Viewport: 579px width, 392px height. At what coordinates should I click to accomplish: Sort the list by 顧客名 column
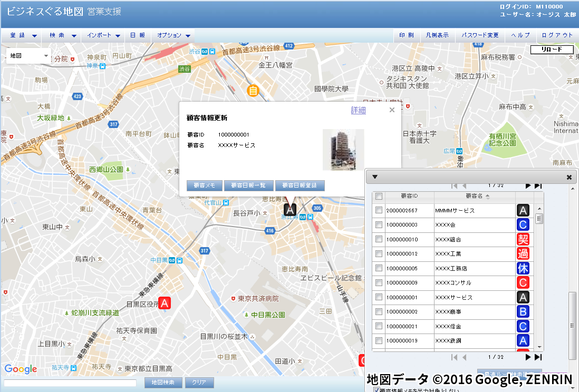point(475,196)
